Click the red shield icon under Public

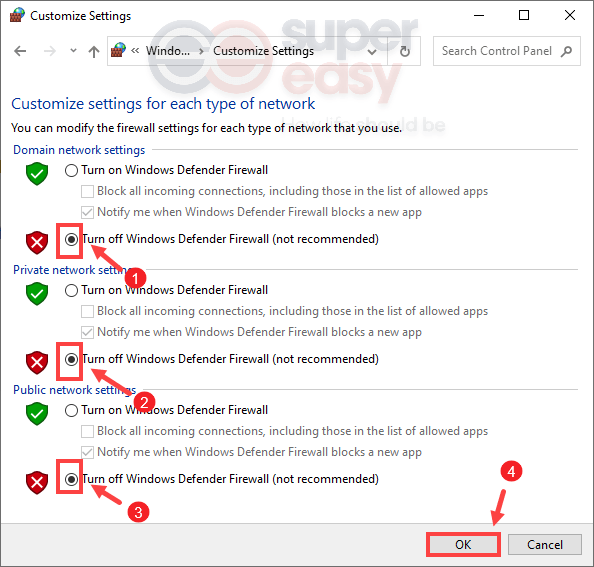click(37, 483)
